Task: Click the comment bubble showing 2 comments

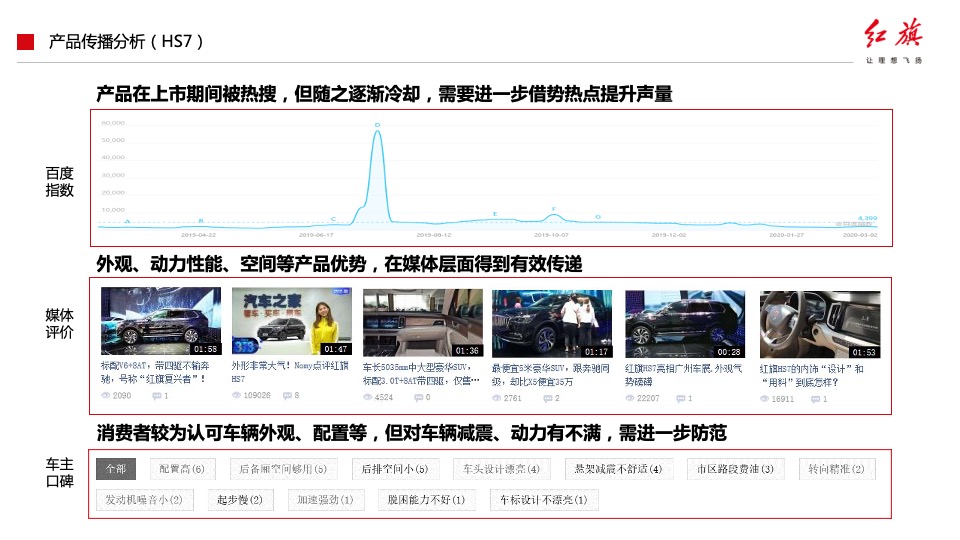Action: pyautogui.click(x=548, y=399)
